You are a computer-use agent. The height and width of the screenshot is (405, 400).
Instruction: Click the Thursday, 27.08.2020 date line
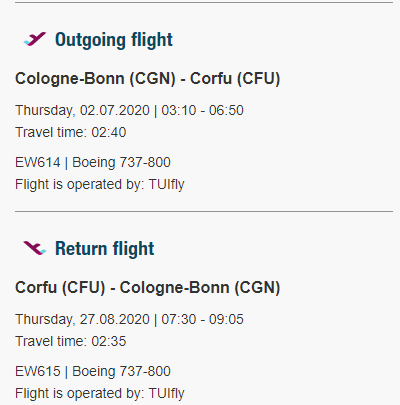(x=82, y=319)
